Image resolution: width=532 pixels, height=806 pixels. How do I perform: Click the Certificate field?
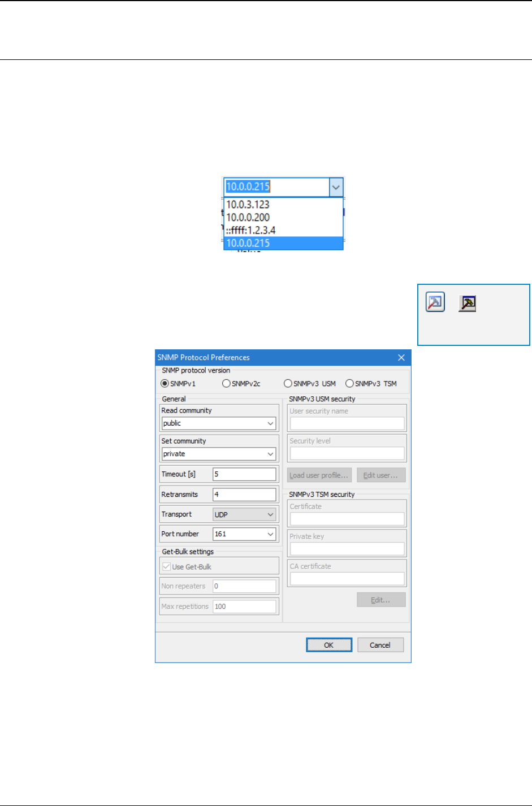coord(347,519)
